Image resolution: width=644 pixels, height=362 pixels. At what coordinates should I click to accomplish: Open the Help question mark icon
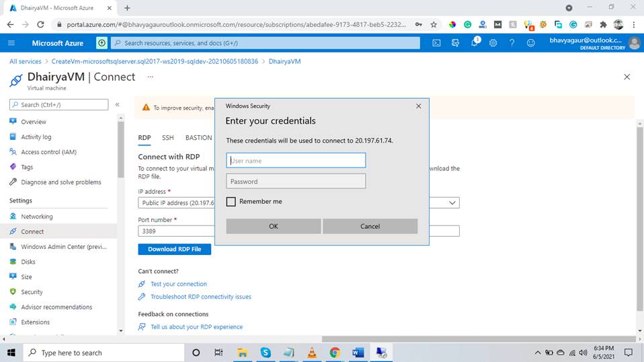512,43
